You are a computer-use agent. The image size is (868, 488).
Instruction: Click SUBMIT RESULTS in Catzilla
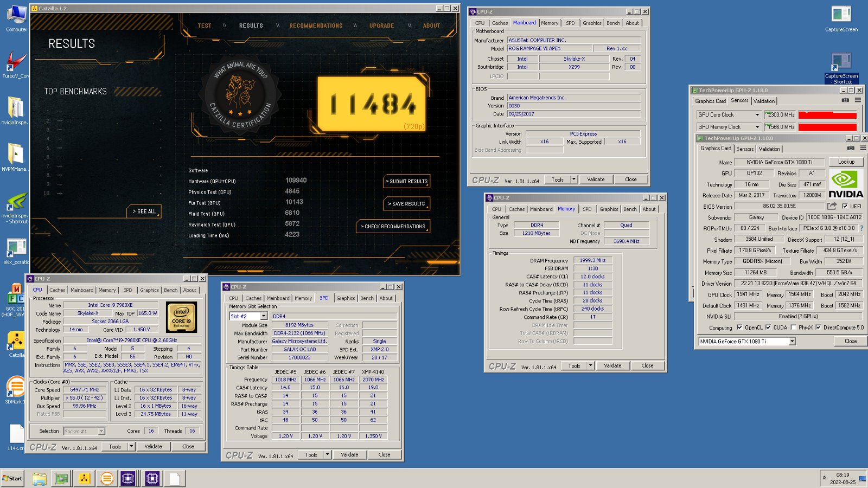coord(406,181)
